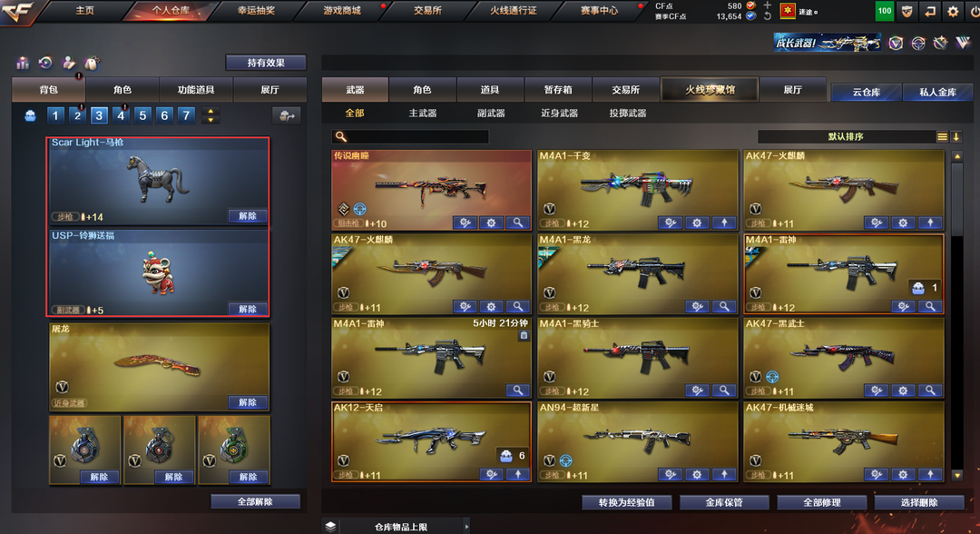Open settings via the orange gear icon
This screenshot has height=534, width=980.
pos(953,11)
